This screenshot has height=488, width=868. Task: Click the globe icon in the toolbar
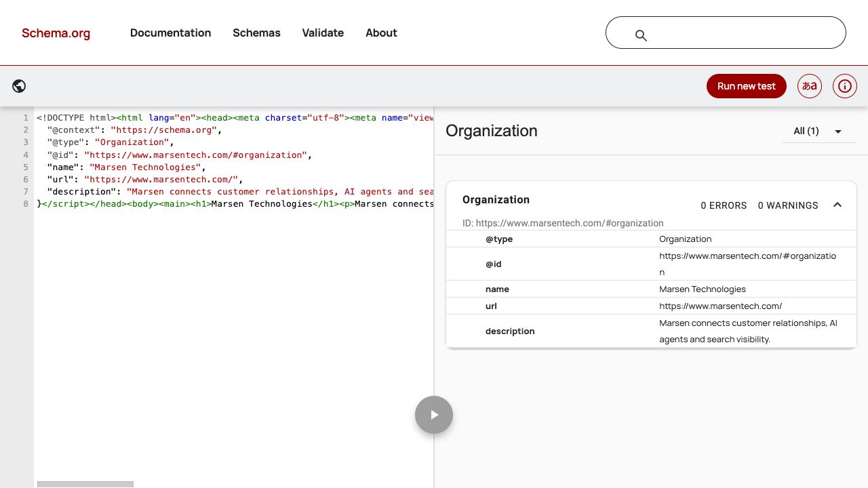coord(19,86)
